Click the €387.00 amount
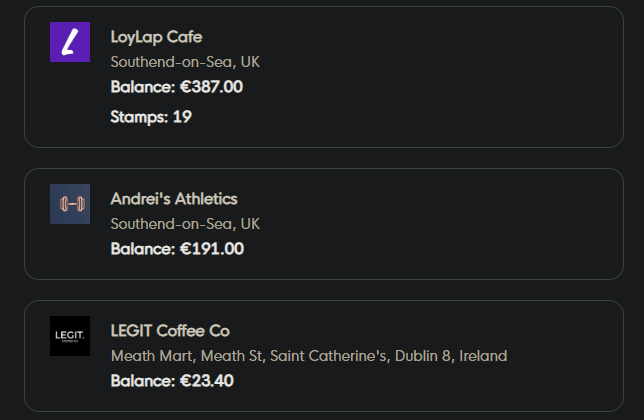 (211, 87)
